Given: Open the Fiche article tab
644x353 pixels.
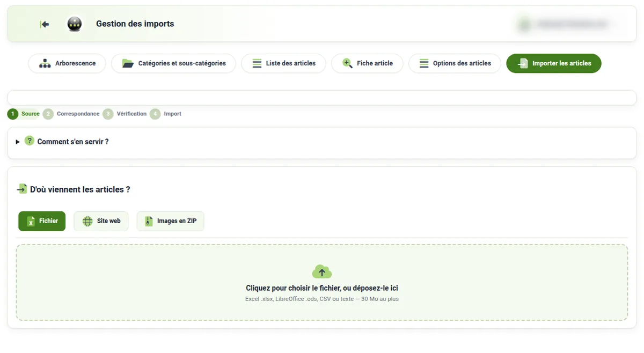Looking at the screenshot, I should click(x=367, y=63).
